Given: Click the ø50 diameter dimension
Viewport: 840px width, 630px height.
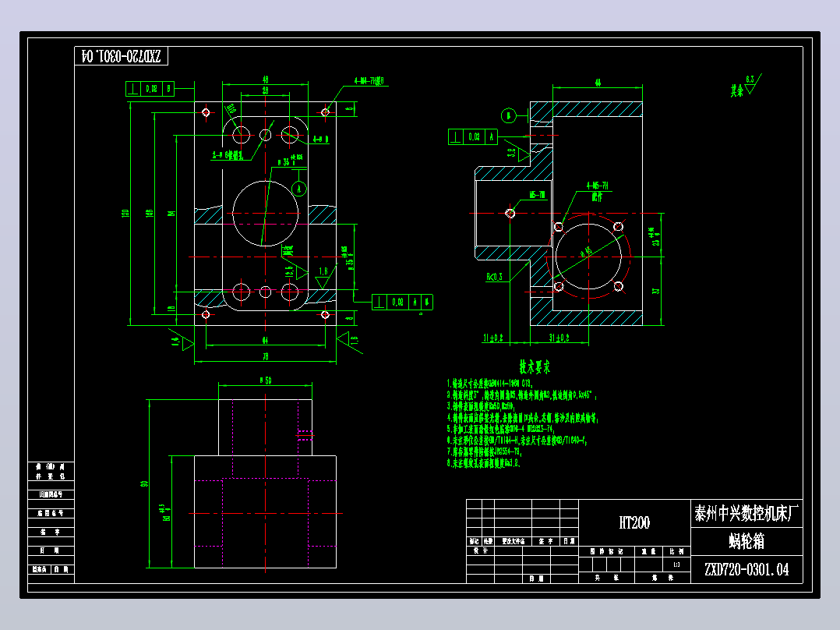Looking at the screenshot, I should click(x=266, y=380).
